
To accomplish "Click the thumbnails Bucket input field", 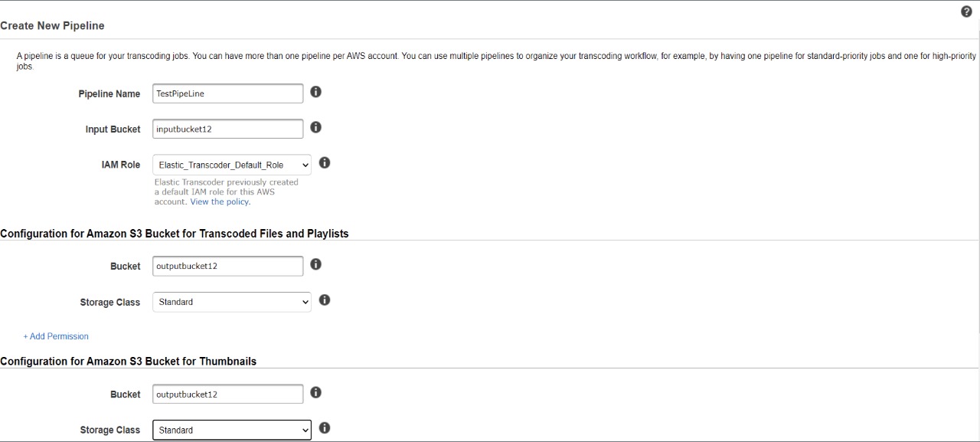I will tap(228, 394).
